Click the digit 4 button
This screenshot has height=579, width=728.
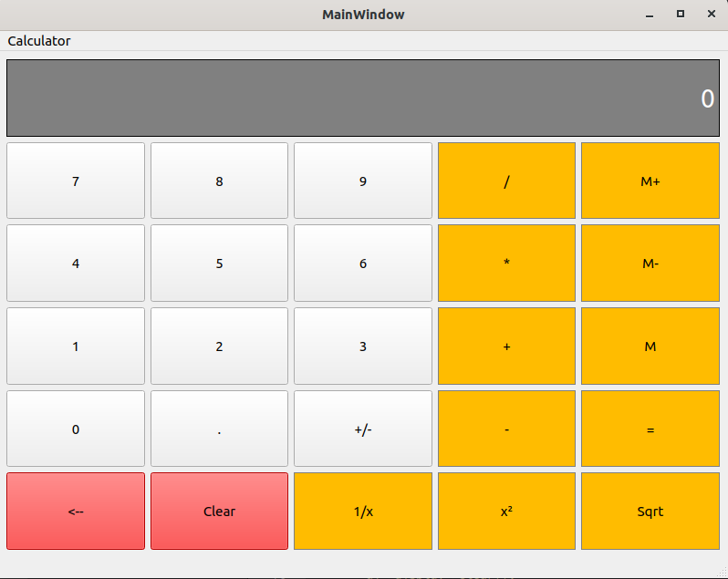[76, 263]
